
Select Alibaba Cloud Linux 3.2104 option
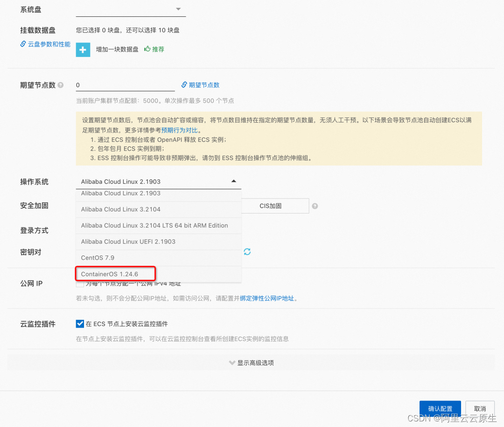tap(159, 209)
